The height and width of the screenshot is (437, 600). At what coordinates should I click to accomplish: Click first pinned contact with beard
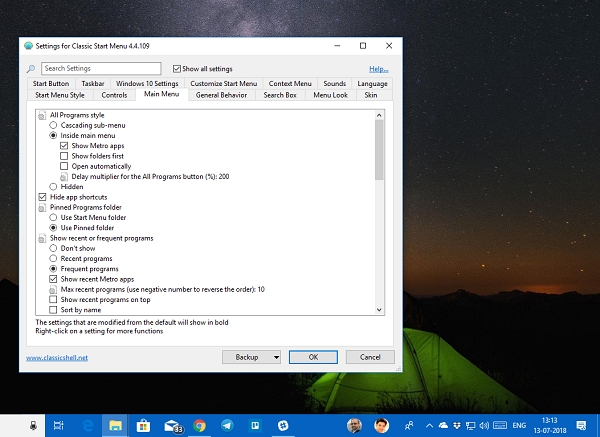pos(354,425)
